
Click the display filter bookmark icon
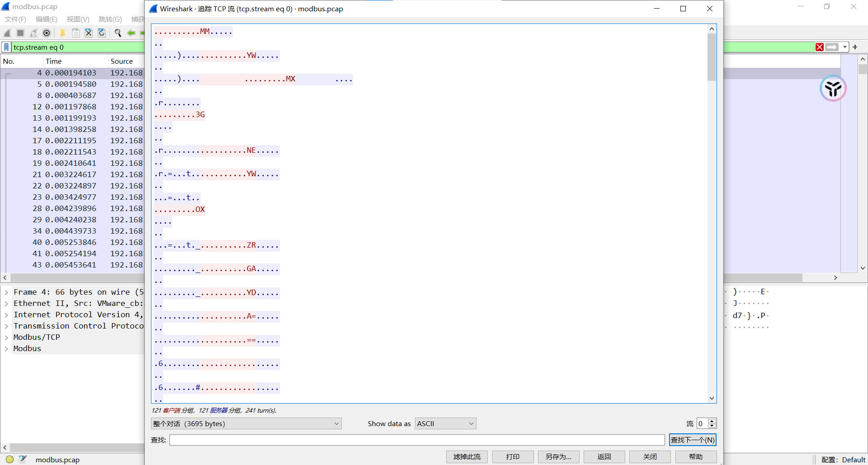(6, 47)
